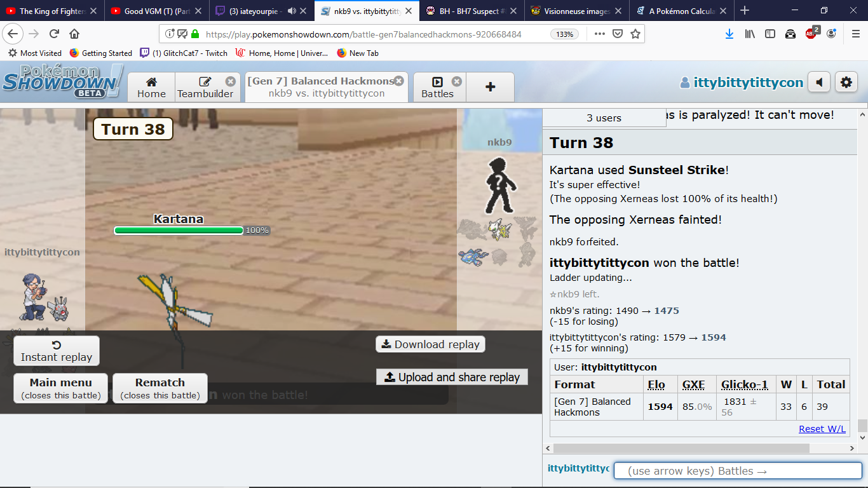Viewport: 868px width, 488px height.
Task: Click the site security padlock icon
Action: [x=195, y=34]
